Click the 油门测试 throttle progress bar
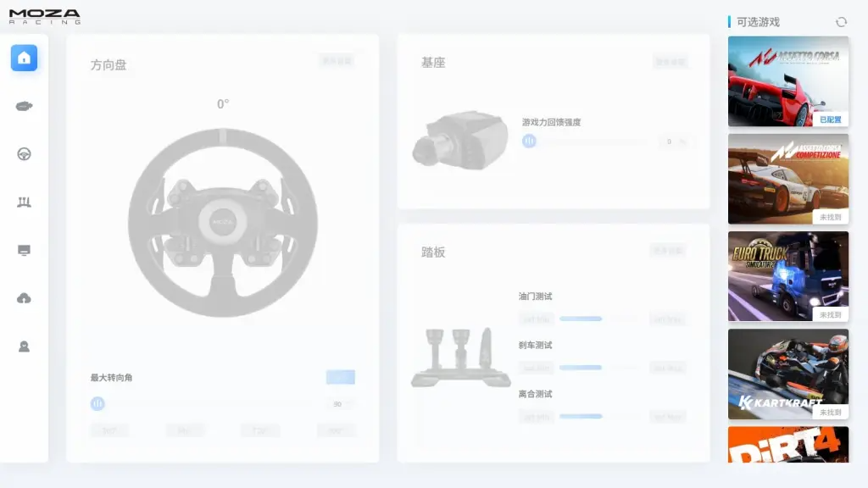The image size is (868, 488). [x=599, y=319]
